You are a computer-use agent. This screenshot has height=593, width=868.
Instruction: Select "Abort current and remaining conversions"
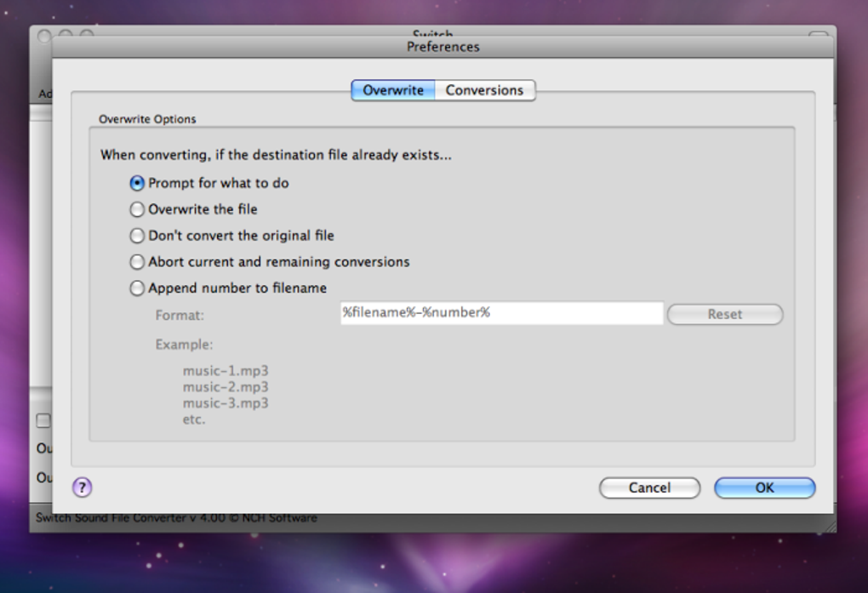point(270,262)
